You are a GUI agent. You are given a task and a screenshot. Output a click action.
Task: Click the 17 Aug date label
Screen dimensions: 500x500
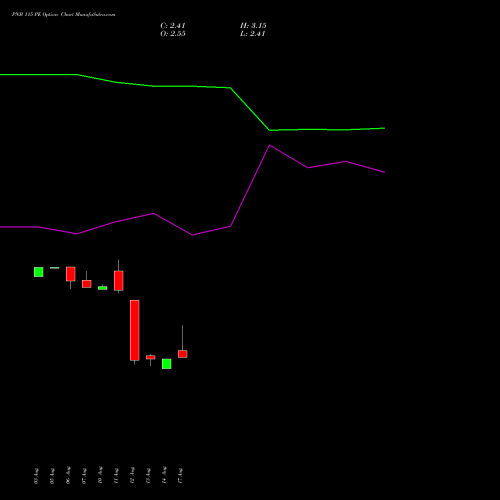tap(180, 475)
